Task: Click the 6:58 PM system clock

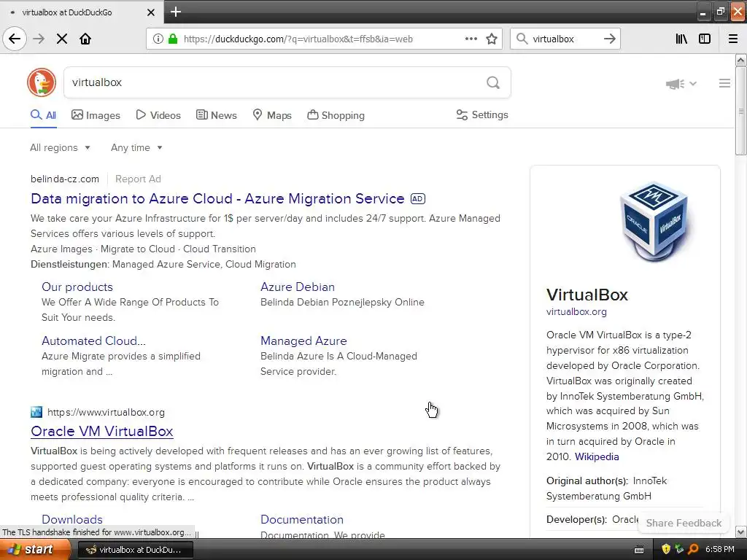Action: point(719,550)
